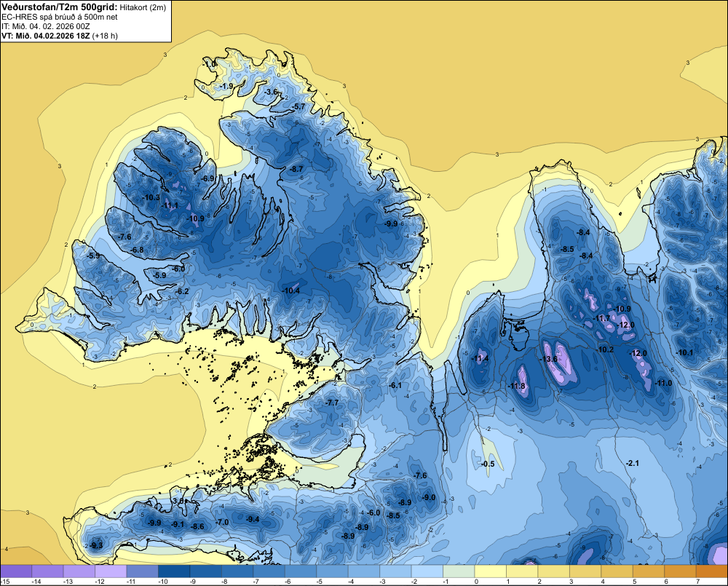Click the -13.6 temperature label on the map
This screenshot has width=728, height=586.
(548, 359)
